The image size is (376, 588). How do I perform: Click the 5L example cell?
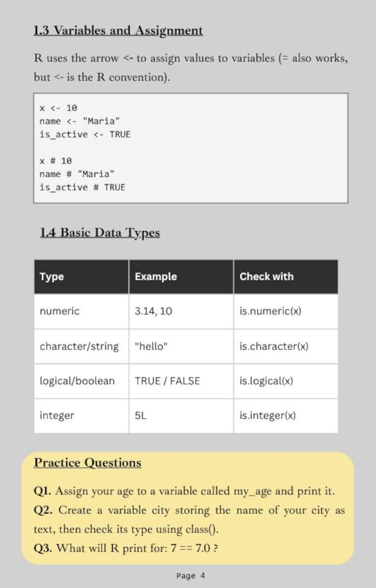pos(181,416)
